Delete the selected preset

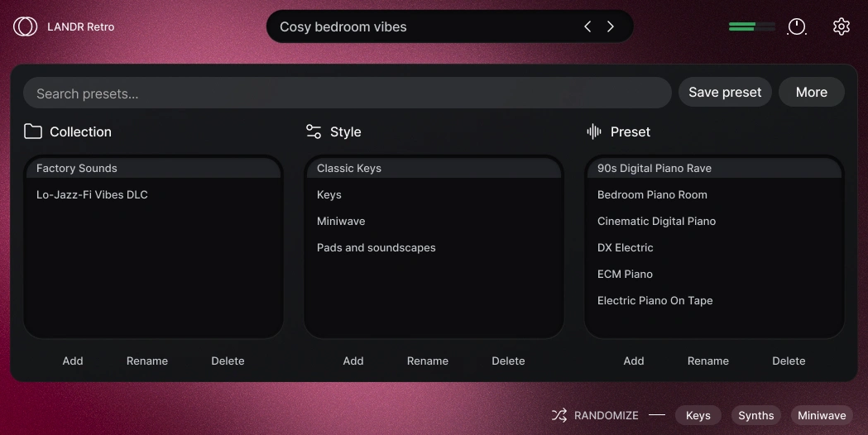[x=789, y=361]
